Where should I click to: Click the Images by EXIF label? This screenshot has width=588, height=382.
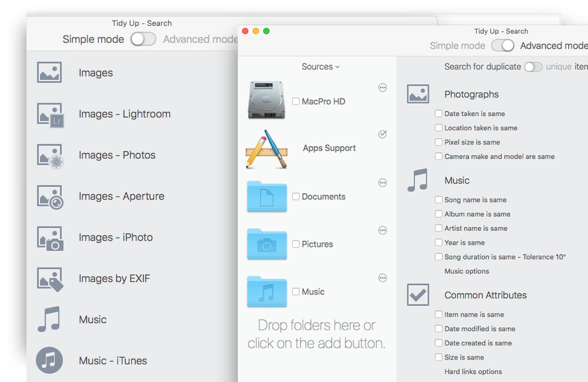[x=115, y=279]
